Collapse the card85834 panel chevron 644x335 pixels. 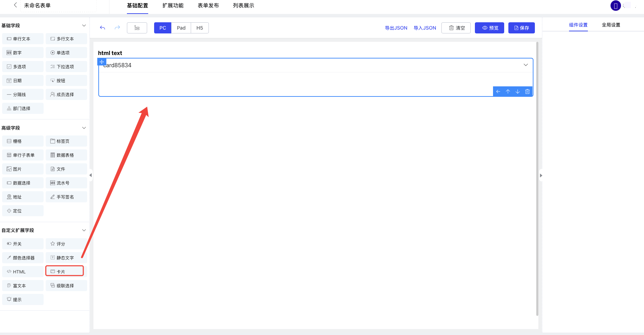tap(525, 65)
